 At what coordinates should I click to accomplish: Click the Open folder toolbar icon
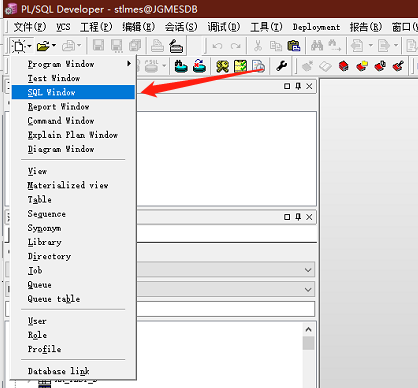click(43, 46)
